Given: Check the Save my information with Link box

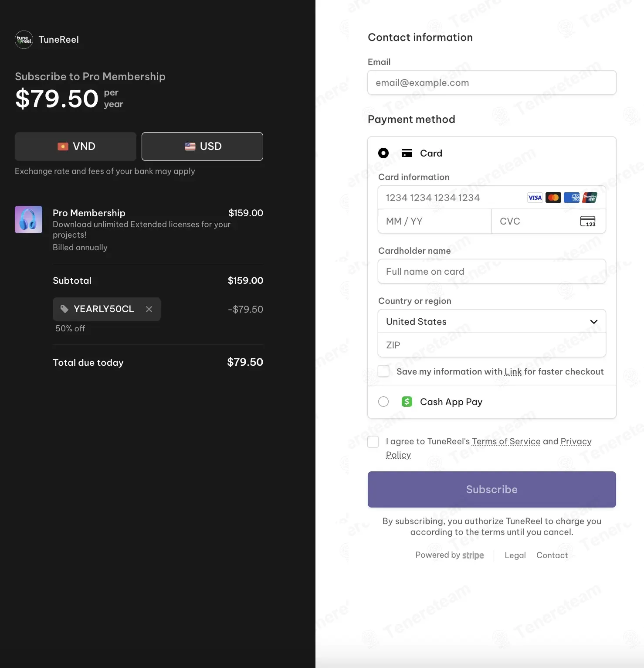Looking at the screenshot, I should 383,371.
